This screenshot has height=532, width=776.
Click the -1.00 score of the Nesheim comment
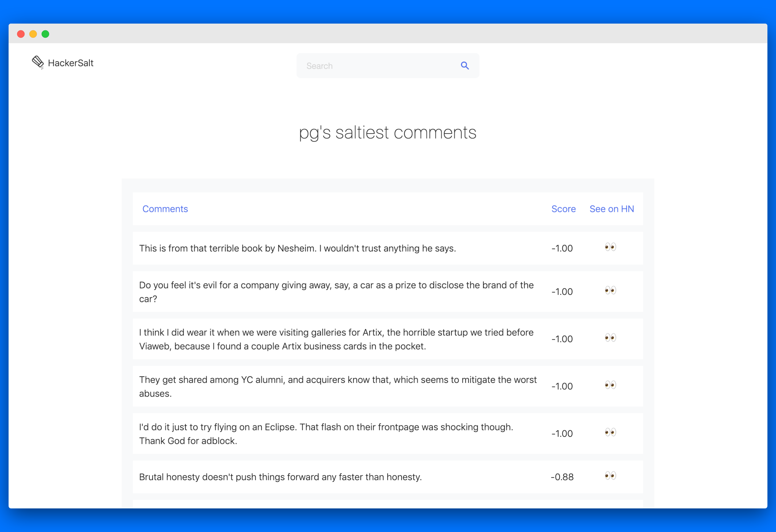point(562,248)
